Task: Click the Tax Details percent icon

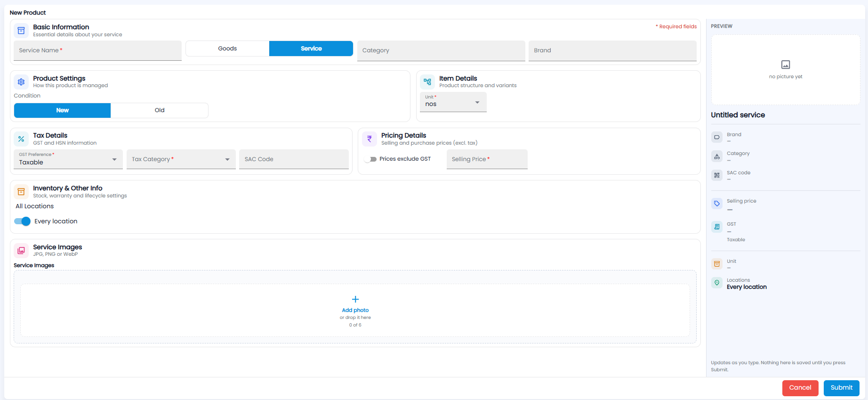Action: point(21,139)
